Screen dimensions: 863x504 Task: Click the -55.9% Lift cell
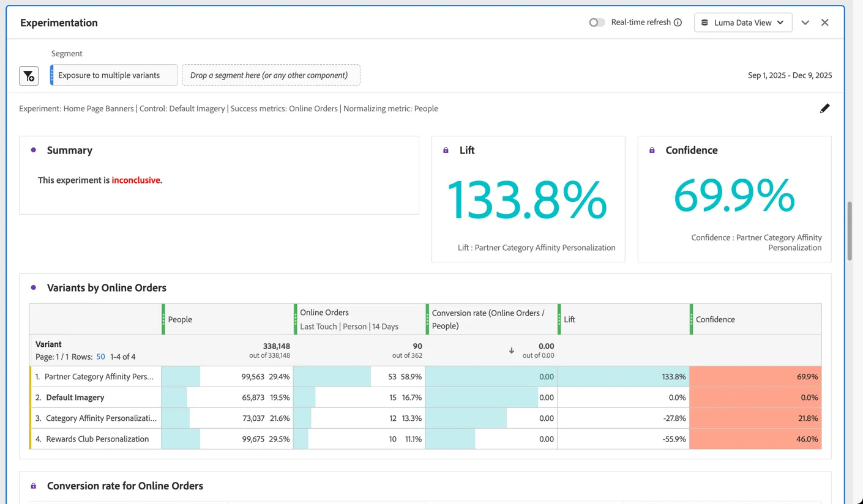(x=624, y=439)
